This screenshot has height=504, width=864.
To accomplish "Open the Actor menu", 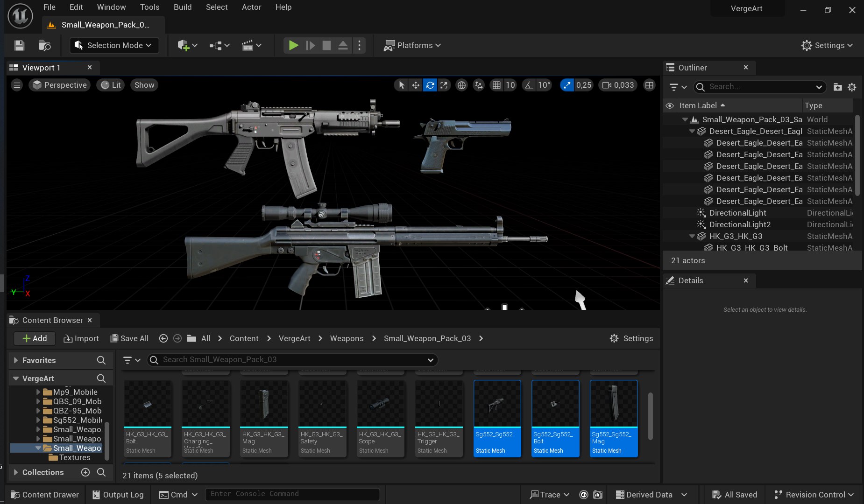I will point(251,7).
